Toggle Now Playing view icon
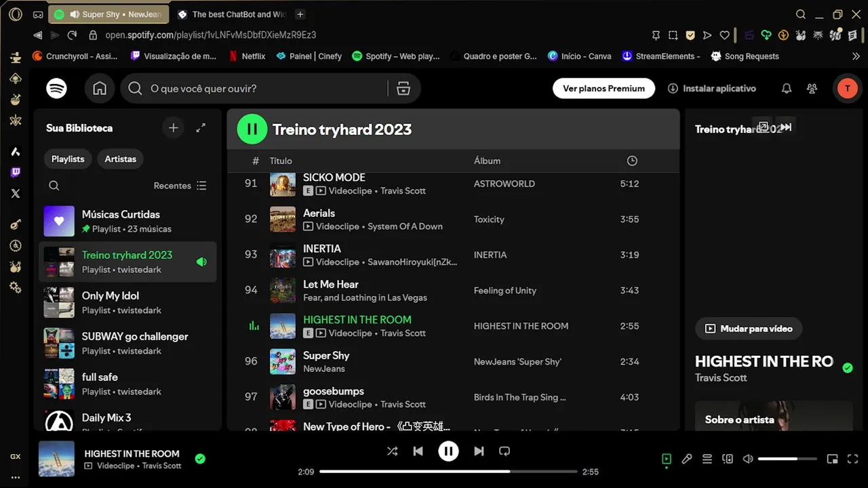This screenshot has width=868, height=488. 667,459
